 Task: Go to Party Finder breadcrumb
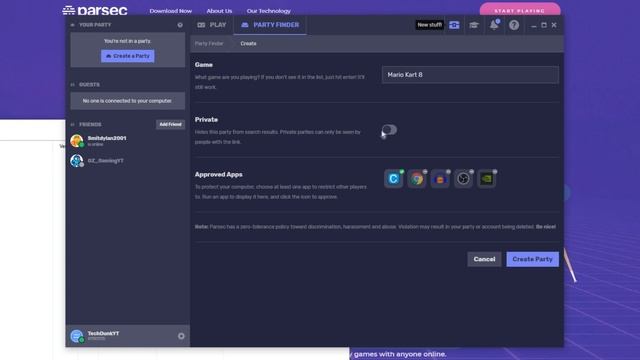coord(209,43)
